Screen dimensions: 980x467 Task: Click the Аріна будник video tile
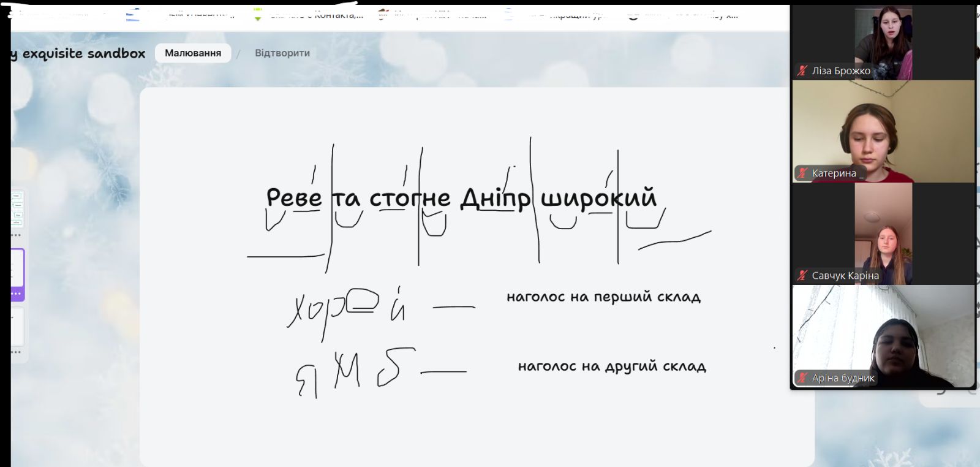tap(883, 336)
